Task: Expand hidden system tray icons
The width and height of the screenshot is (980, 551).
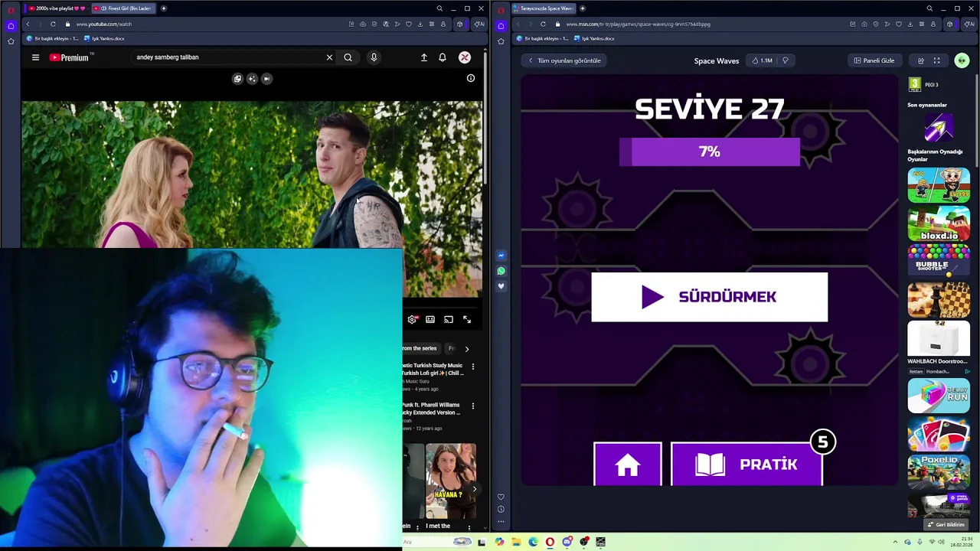Action: 895,542
